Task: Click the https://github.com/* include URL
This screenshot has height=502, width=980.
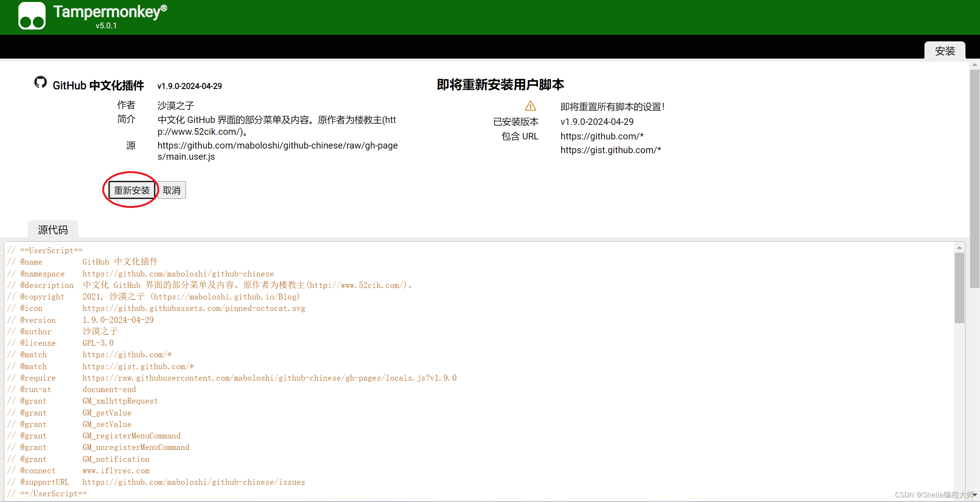Action: [602, 136]
